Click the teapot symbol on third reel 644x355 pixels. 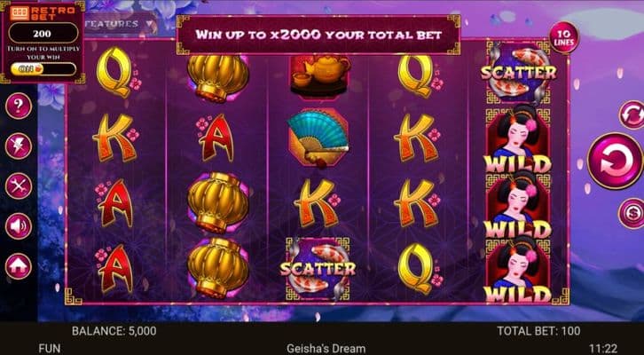319,76
